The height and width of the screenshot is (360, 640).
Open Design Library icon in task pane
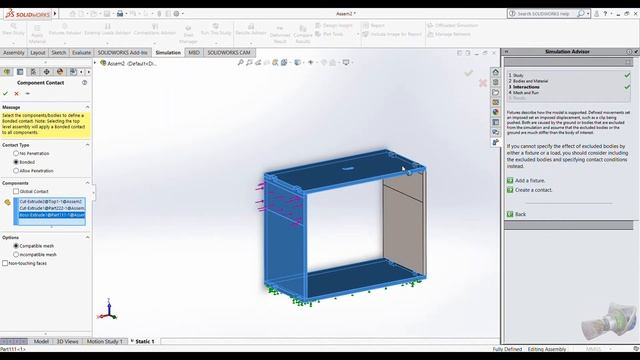496,82
